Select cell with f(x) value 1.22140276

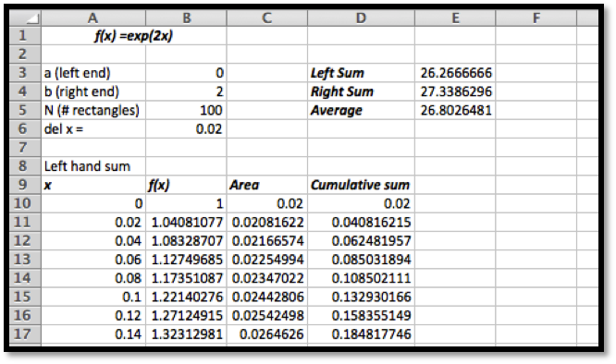[x=186, y=297]
